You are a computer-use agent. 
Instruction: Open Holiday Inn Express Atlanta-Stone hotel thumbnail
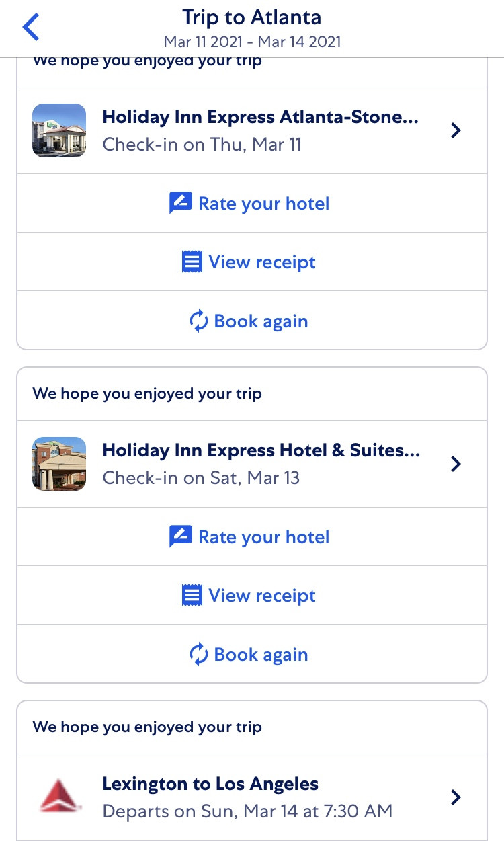pos(59,130)
